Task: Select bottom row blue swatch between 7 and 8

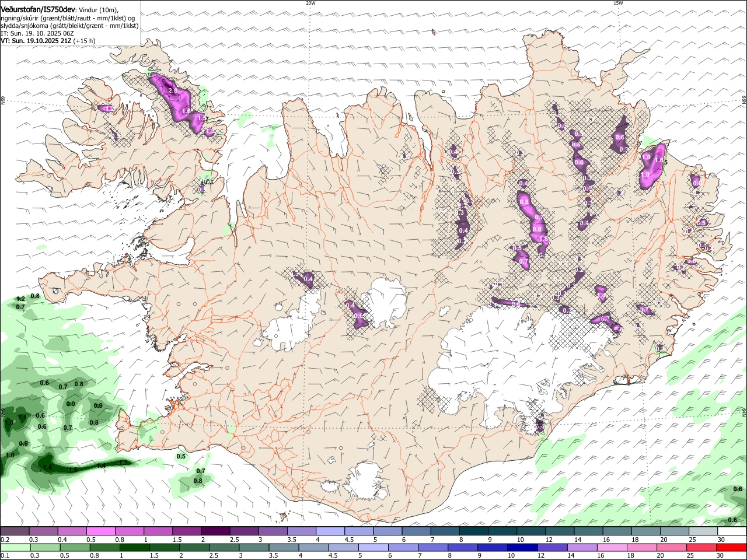Action: point(432,547)
